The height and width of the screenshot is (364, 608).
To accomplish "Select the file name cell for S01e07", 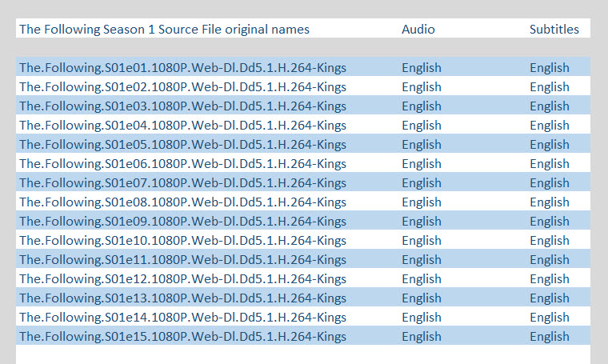I will pyautogui.click(x=182, y=183).
